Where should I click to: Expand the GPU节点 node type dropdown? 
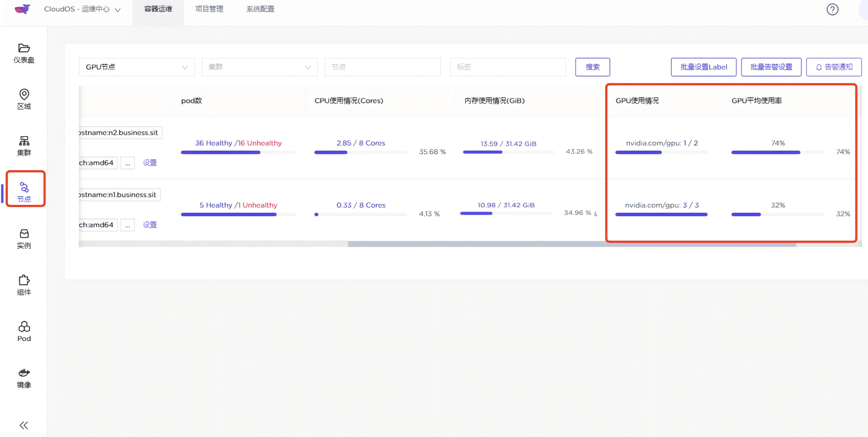(x=136, y=67)
